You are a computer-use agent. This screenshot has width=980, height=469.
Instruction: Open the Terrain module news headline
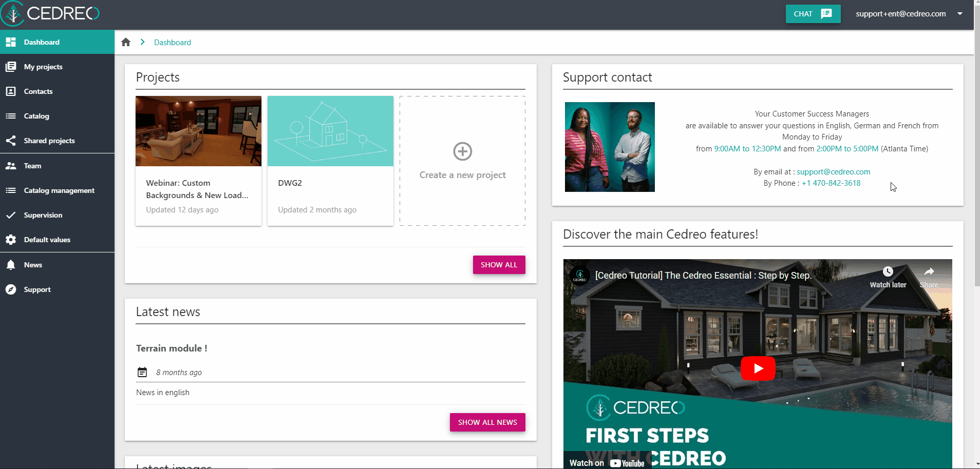coord(172,348)
